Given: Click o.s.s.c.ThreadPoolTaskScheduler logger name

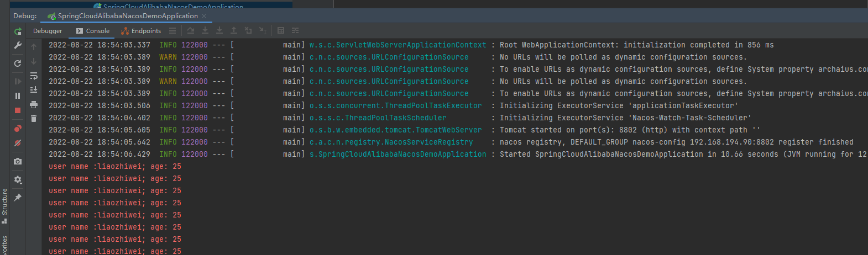Looking at the screenshot, I should (378, 118).
